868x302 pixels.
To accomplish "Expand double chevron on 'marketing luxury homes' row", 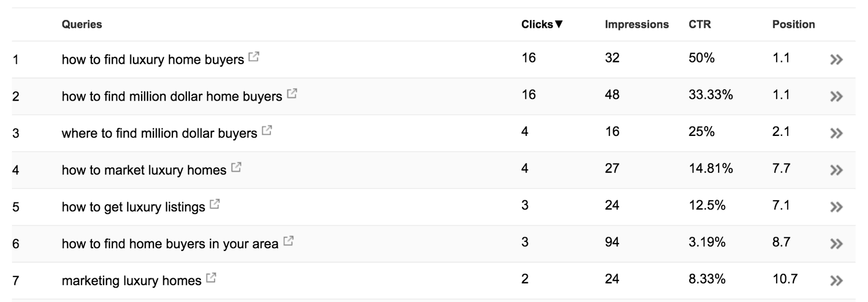I will [x=836, y=281].
